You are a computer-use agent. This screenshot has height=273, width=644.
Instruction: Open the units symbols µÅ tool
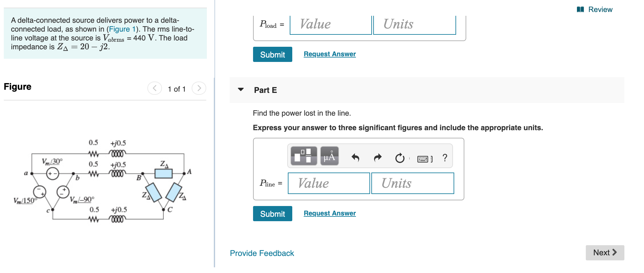click(x=330, y=156)
